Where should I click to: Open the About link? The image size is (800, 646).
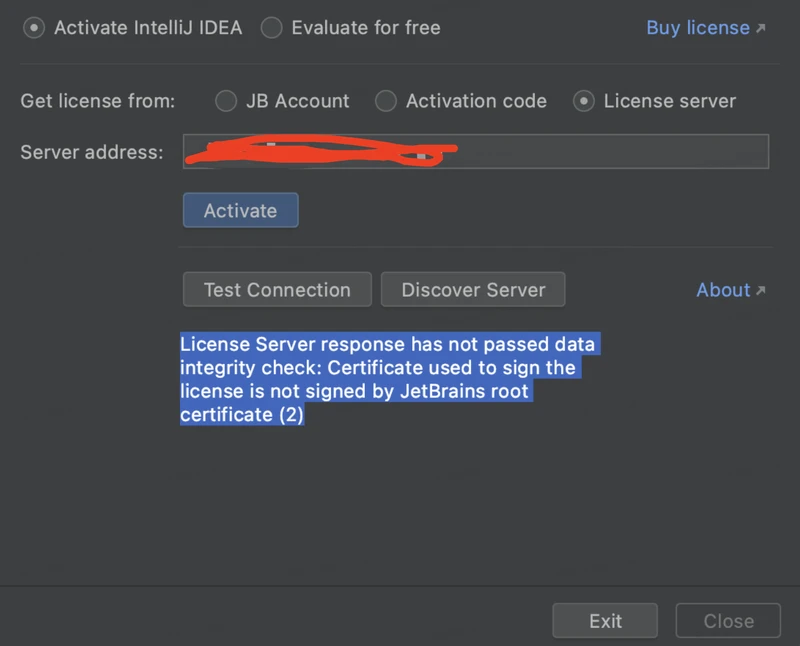tap(722, 290)
